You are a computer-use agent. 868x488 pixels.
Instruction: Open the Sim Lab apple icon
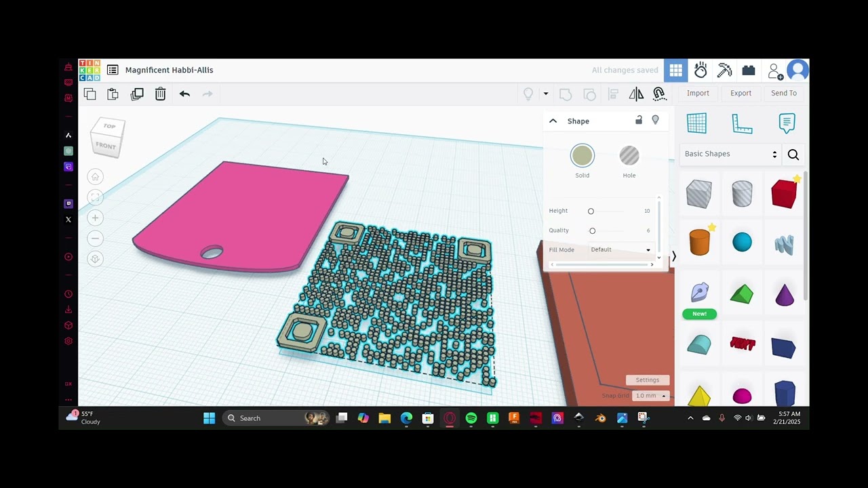pos(701,70)
